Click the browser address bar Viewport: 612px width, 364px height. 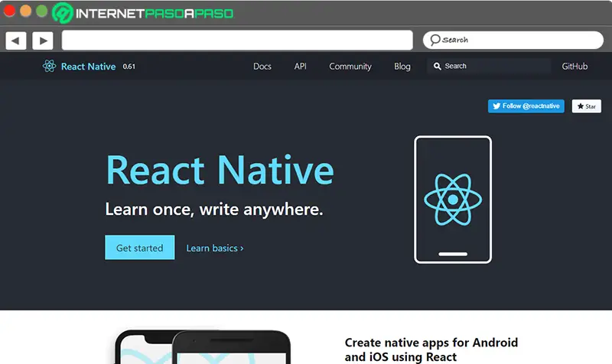(237, 41)
